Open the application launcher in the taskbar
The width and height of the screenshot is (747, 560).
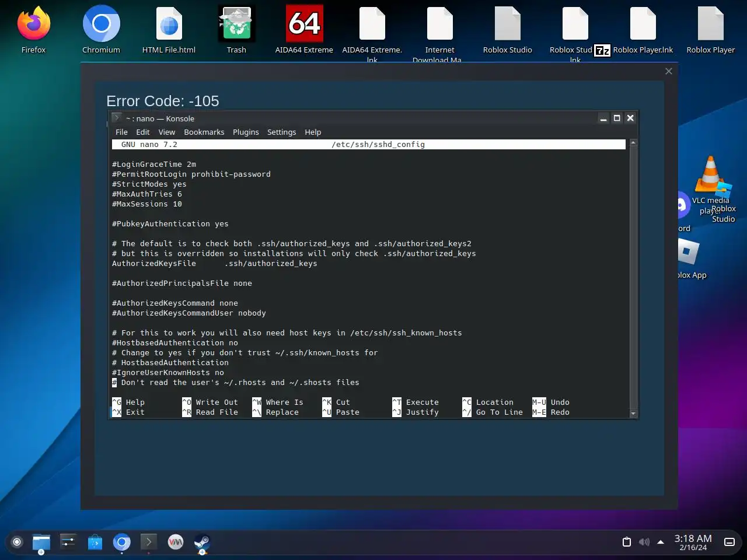click(17, 542)
